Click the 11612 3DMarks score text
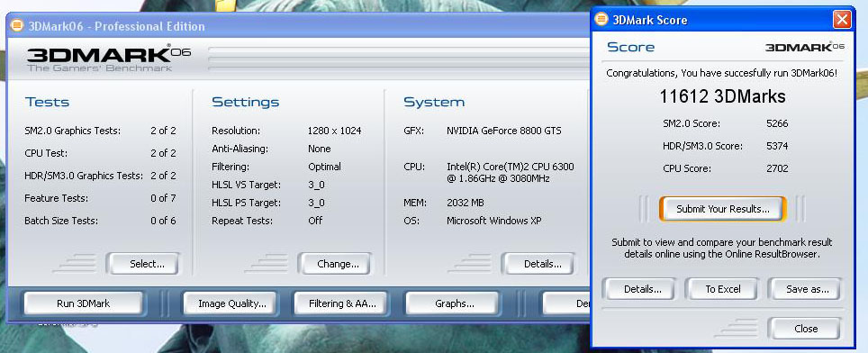Screen dimensions: 868x353 coord(722,96)
